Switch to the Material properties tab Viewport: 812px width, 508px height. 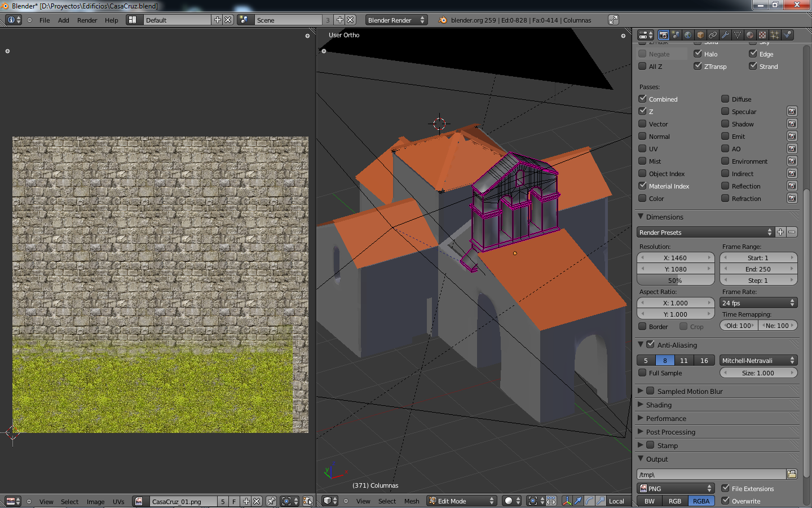pyautogui.click(x=750, y=35)
